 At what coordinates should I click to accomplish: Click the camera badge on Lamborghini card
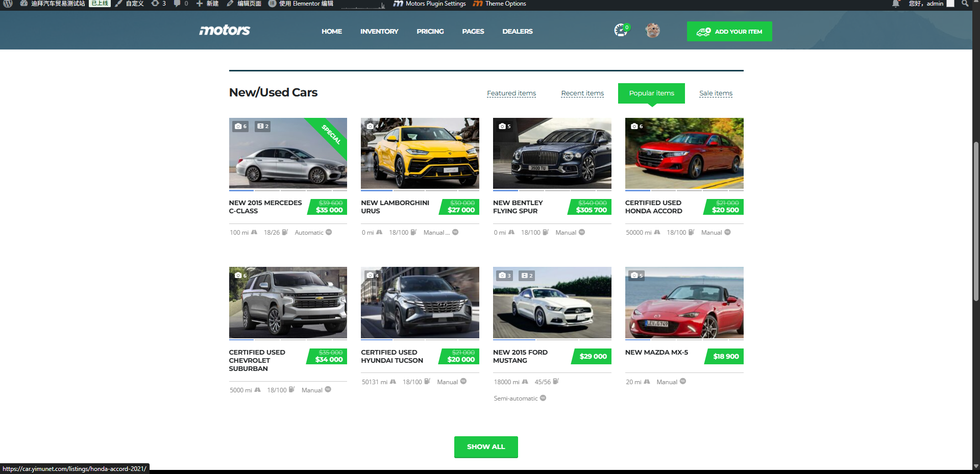point(373,126)
